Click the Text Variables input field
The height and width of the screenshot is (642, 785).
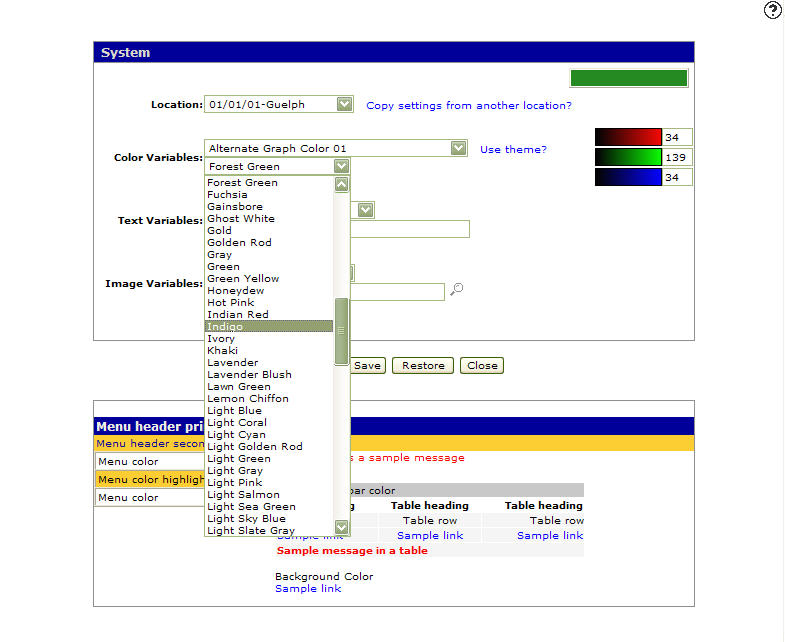(x=410, y=229)
